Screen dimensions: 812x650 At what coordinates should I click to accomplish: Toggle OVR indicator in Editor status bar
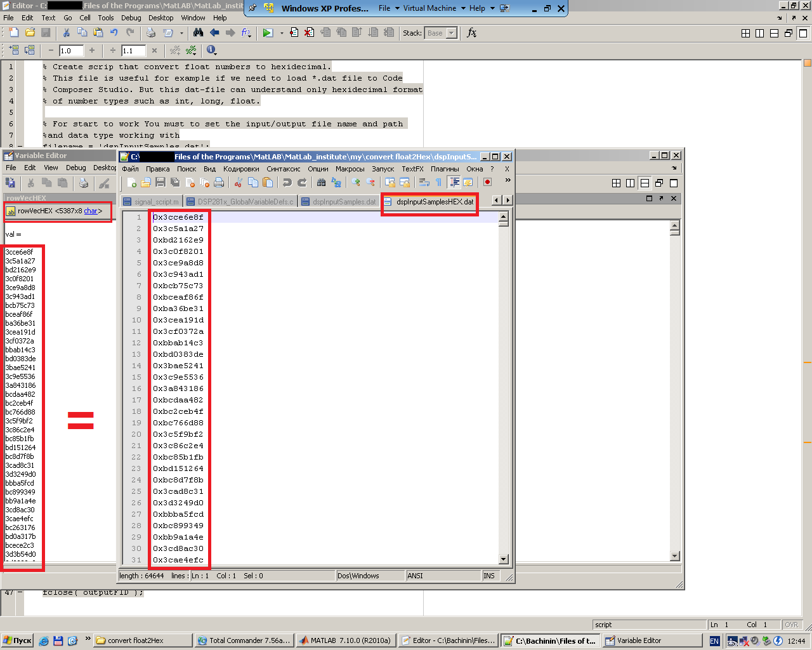[x=792, y=625]
